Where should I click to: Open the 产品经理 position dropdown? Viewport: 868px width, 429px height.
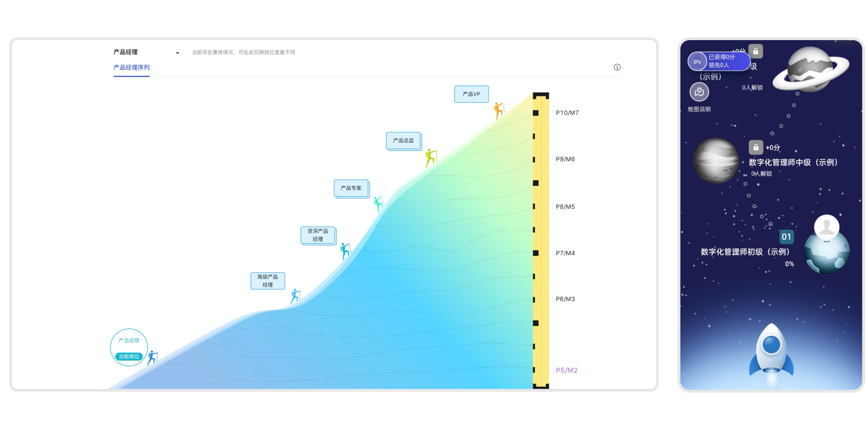(x=177, y=53)
